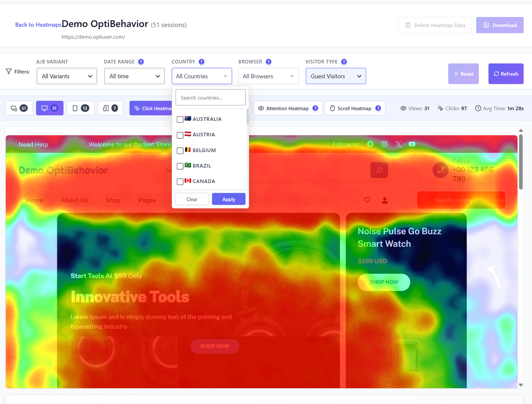This screenshot has width=532, height=404.
Task: Focus the Search countries input field
Action: point(210,97)
